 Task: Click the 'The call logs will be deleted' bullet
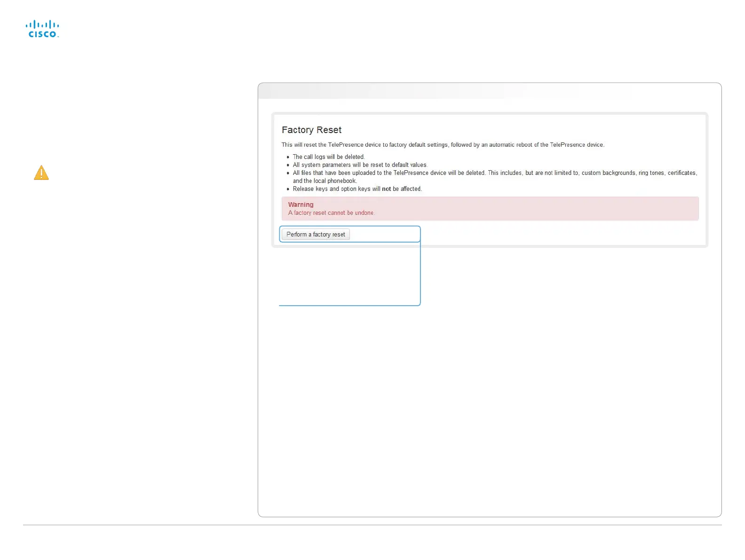click(328, 157)
